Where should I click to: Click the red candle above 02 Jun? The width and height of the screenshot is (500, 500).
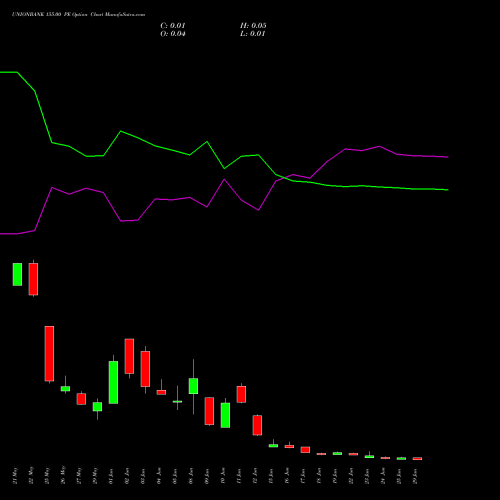click(x=129, y=356)
